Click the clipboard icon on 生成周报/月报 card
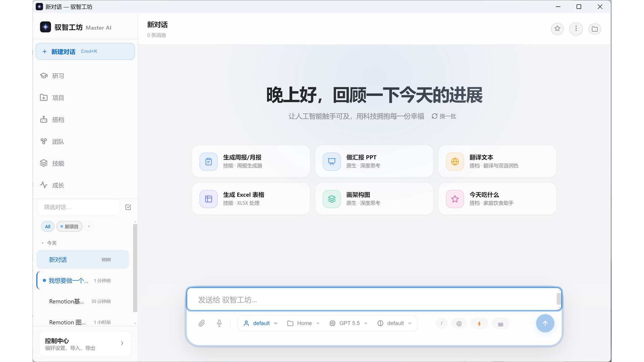This screenshot has height=362, width=644. tap(209, 162)
